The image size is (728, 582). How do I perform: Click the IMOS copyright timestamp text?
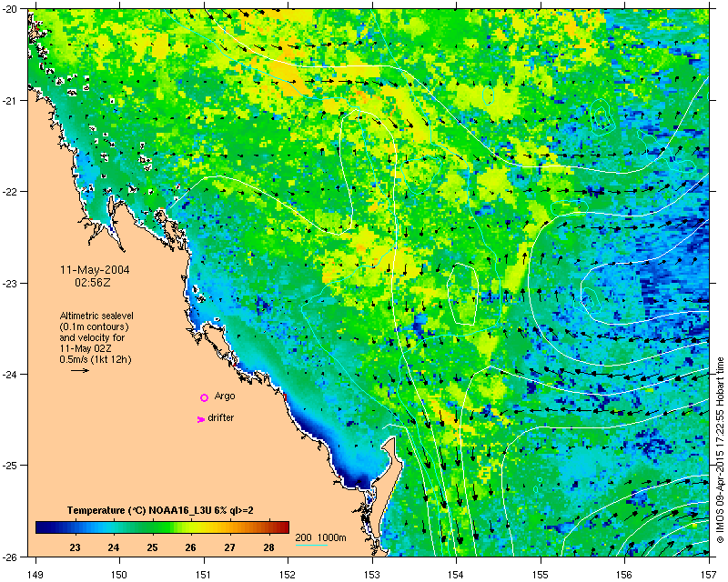click(x=720, y=450)
